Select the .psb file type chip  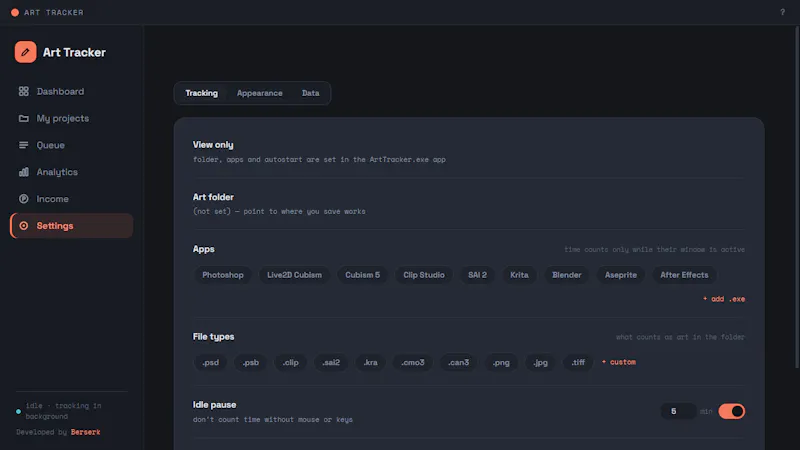tap(251, 363)
